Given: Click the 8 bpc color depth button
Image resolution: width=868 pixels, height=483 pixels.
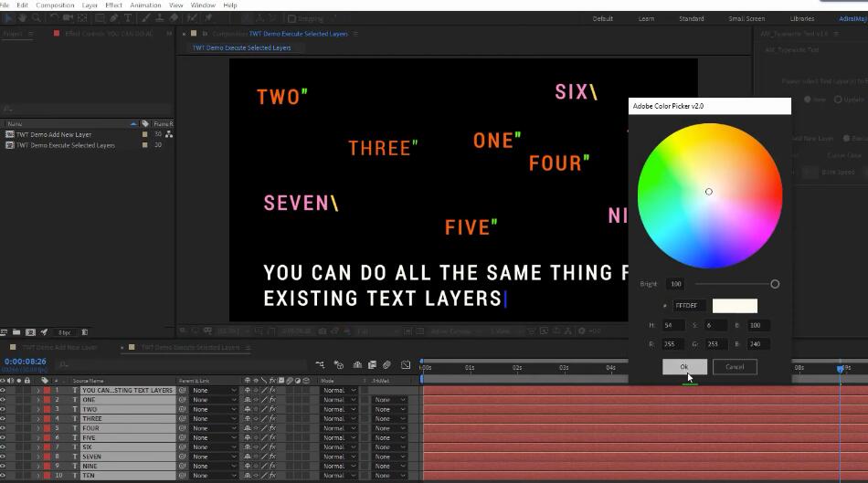Looking at the screenshot, I should click(x=65, y=332).
